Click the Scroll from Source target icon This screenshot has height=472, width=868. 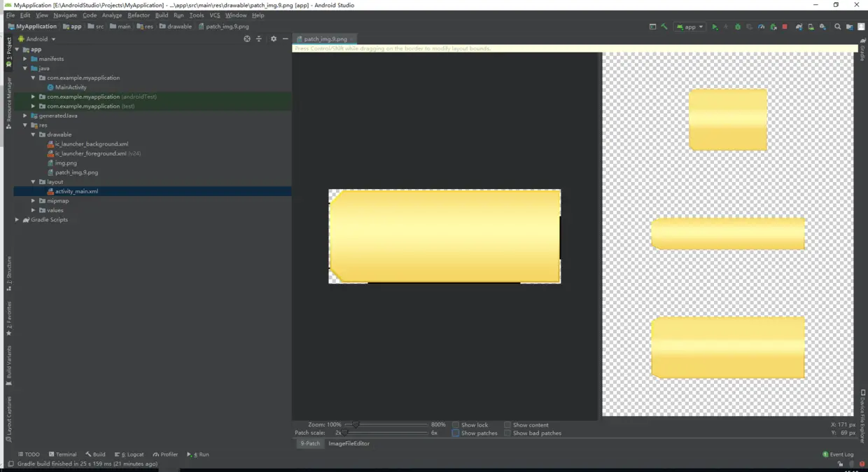pyautogui.click(x=247, y=39)
